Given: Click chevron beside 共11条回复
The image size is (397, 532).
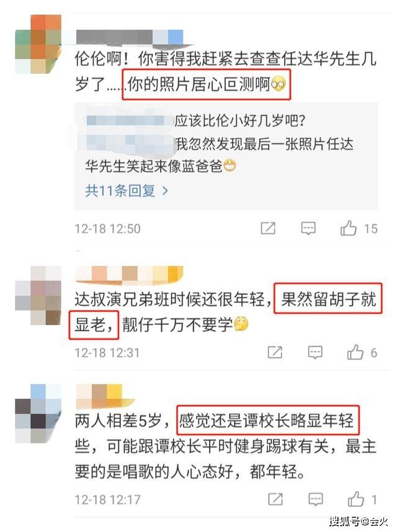Looking at the screenshot, I should click(x=165, y=191).
